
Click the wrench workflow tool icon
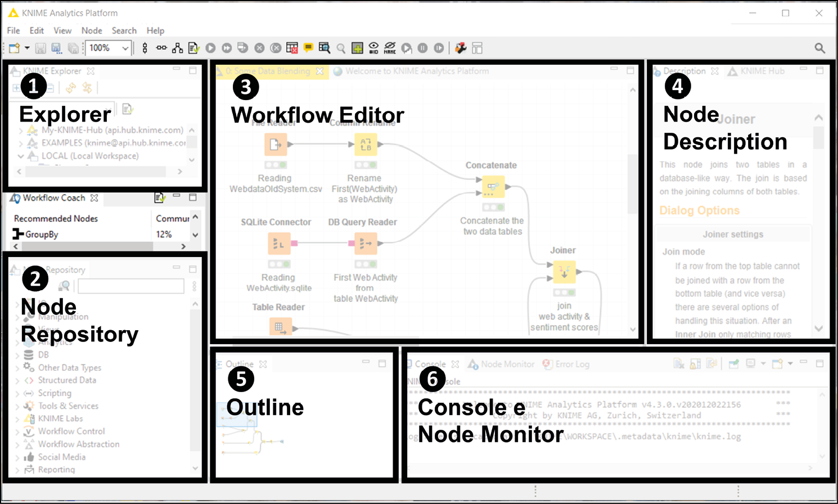[461, 48]
